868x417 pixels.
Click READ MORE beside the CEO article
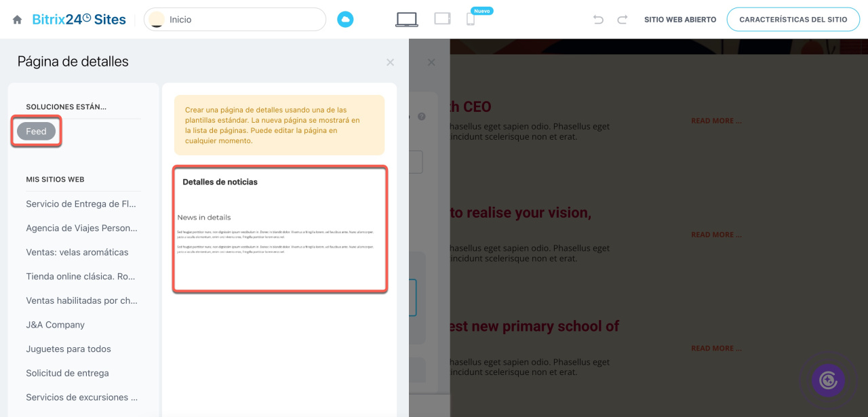coord(716,121)
